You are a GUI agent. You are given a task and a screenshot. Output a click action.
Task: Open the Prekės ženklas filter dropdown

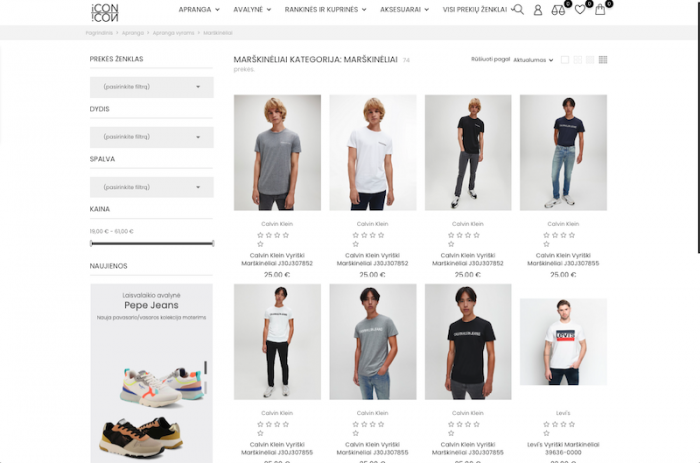[152, 87]
